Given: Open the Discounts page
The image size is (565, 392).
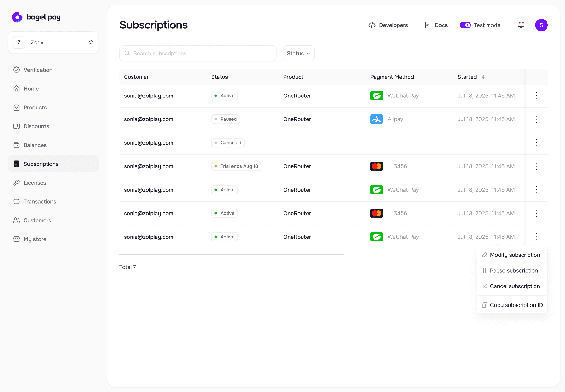Looking at the screenshot, I should [36, 126].
